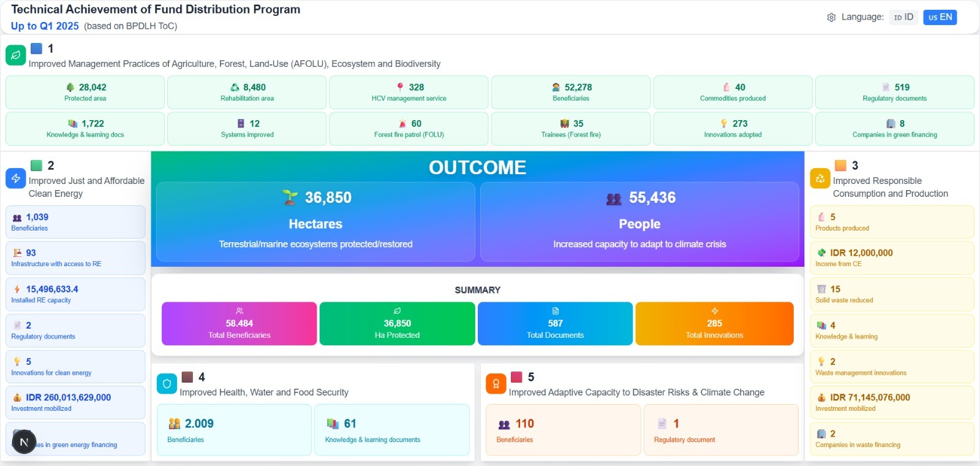Click the orange award icon for section 5
980x466 pixels.
(496, 384)
